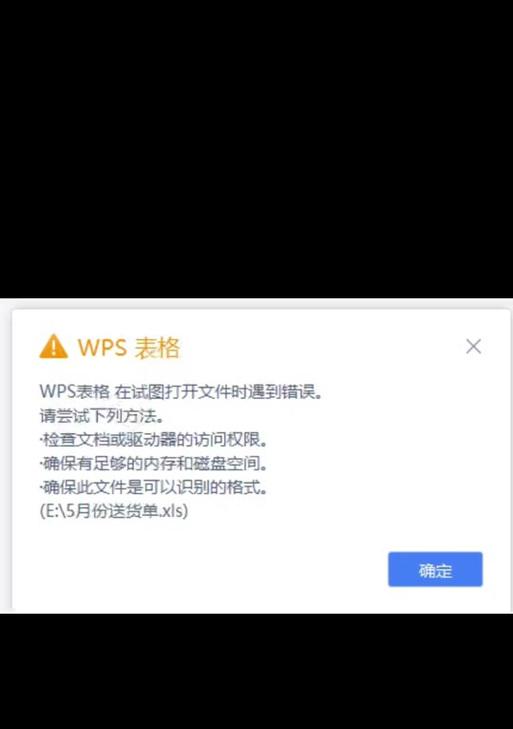Click the "表格" characters in the dialog title
This screenshot has height=729, width=513.
click(157, 347)
